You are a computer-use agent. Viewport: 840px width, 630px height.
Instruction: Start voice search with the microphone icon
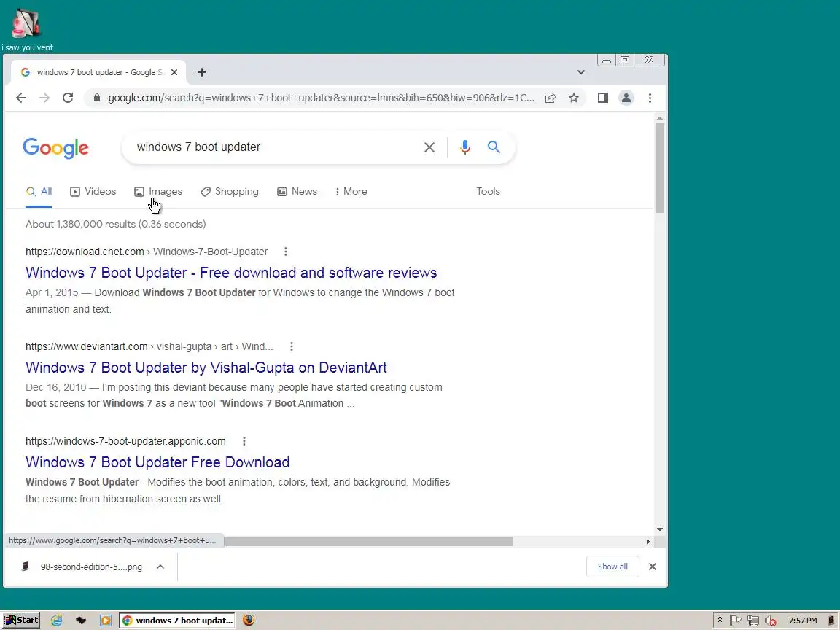(465, 147)
